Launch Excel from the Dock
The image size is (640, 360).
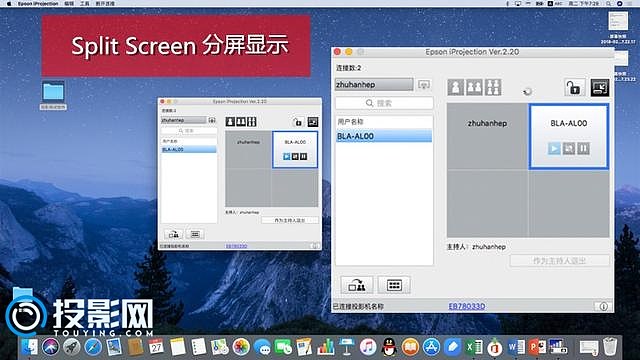click(474, 347)
